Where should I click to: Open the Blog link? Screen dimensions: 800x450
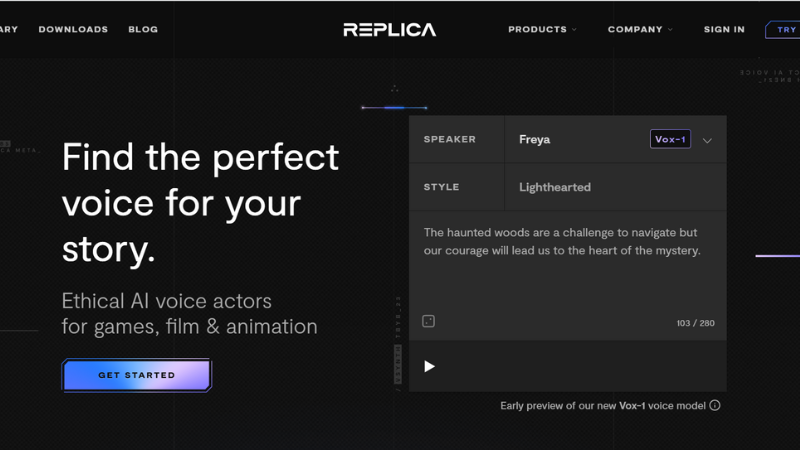point(143,30)
